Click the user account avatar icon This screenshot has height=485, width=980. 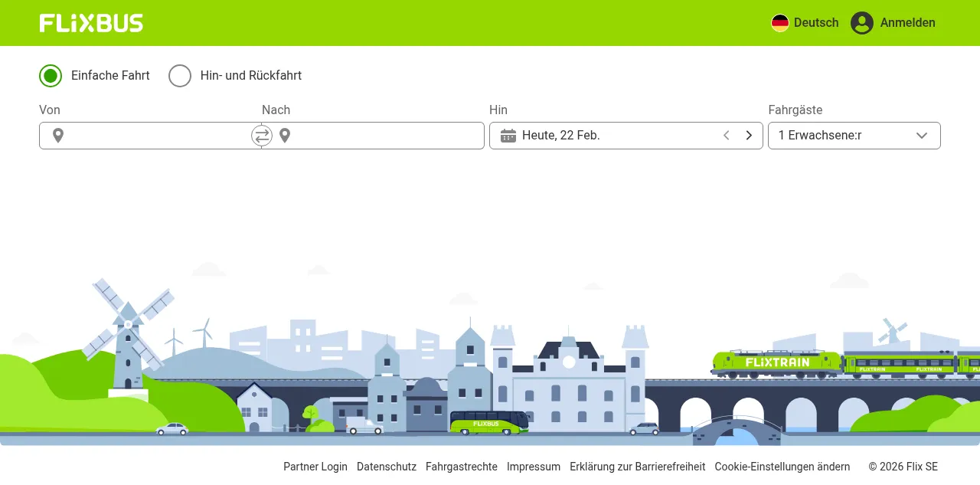(x=862, y=23)
